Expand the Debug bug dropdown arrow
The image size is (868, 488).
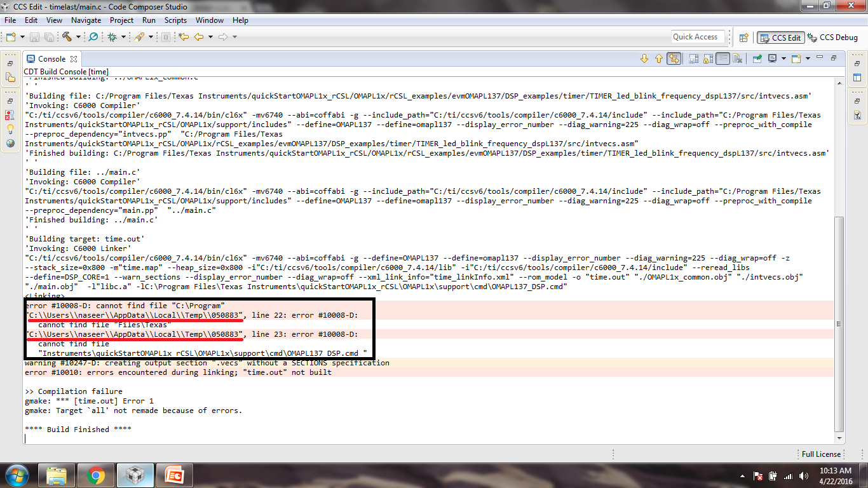pos(123,37)
